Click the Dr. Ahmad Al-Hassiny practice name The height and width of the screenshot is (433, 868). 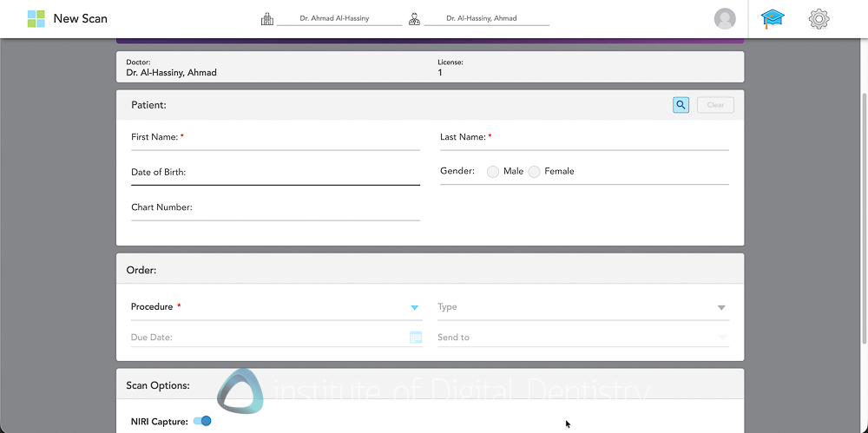click(x=334, y=18)
